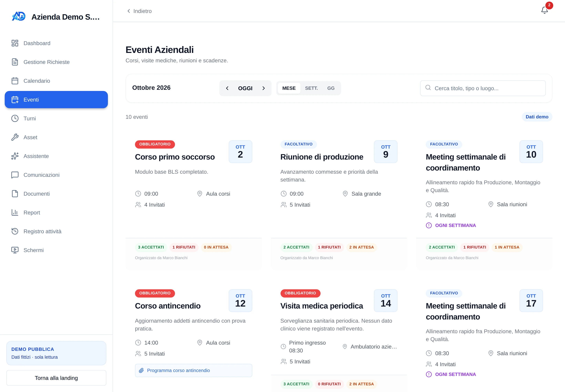Click the location pin next to Sala grande

tap(345, 194)
